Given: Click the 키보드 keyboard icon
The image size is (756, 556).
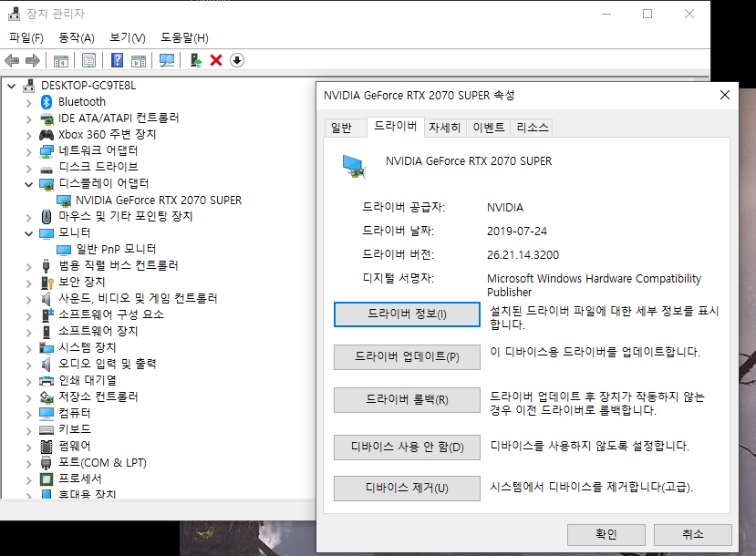Looking at the screenshot, I should (47, 430).
